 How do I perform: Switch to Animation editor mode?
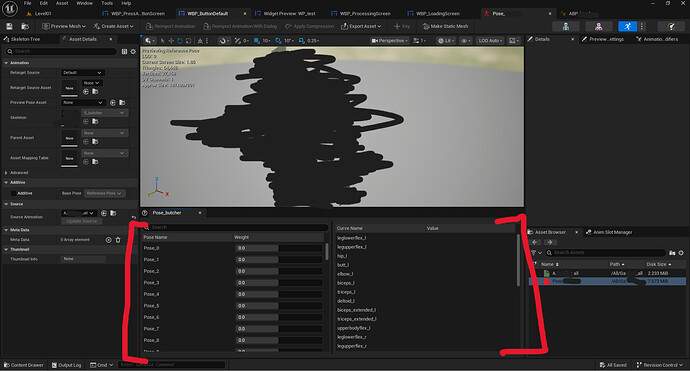click(628, 26)
